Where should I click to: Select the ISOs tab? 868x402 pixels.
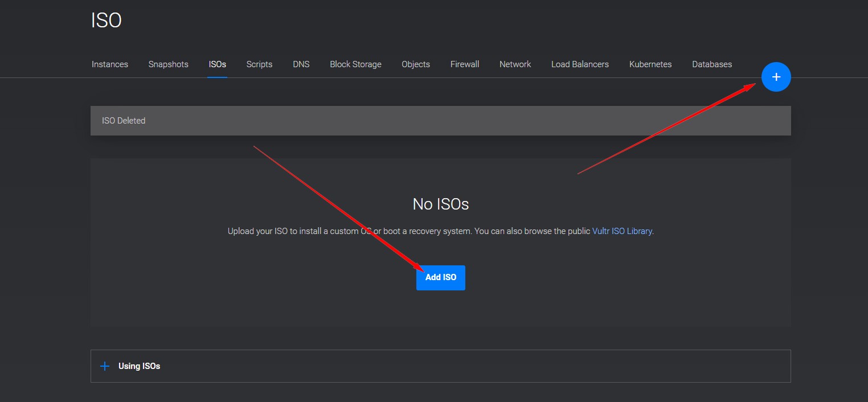click(217, 64)
